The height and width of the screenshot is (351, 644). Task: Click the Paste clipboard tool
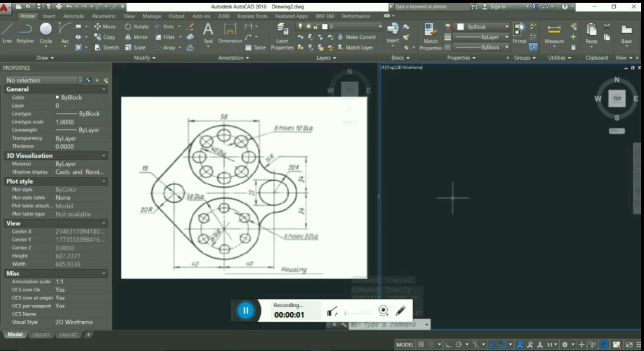591,34
